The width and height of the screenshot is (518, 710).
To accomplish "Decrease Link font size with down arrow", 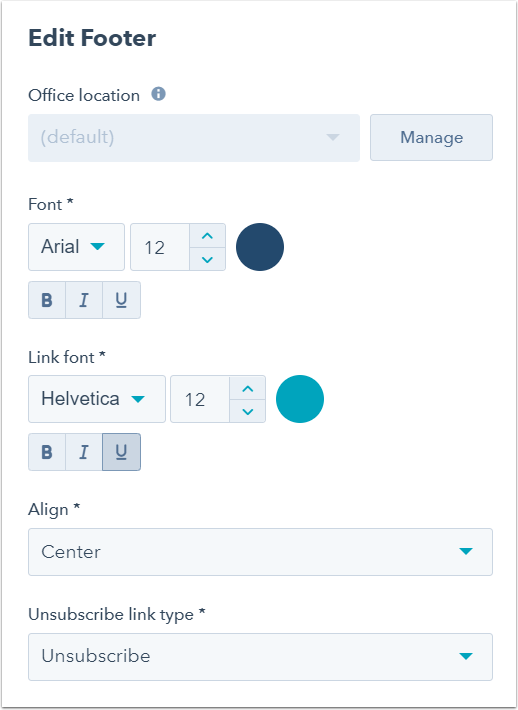I will coord(247,411).
